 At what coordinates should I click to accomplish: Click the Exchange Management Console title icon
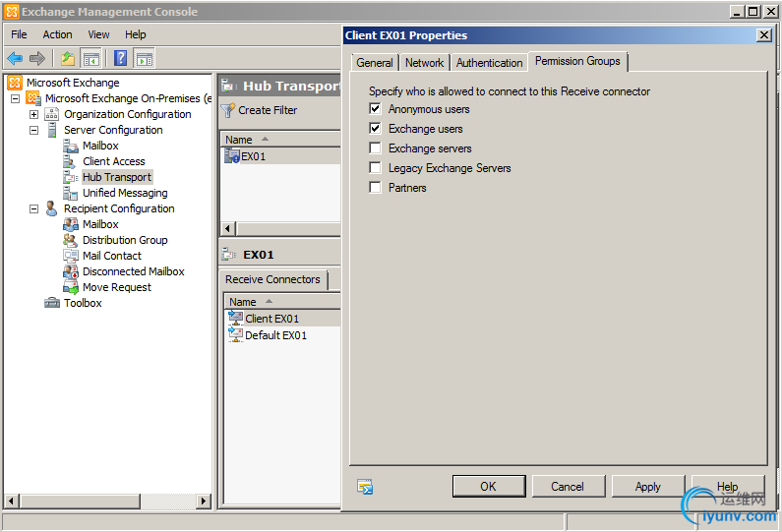[x=12, y=12]
